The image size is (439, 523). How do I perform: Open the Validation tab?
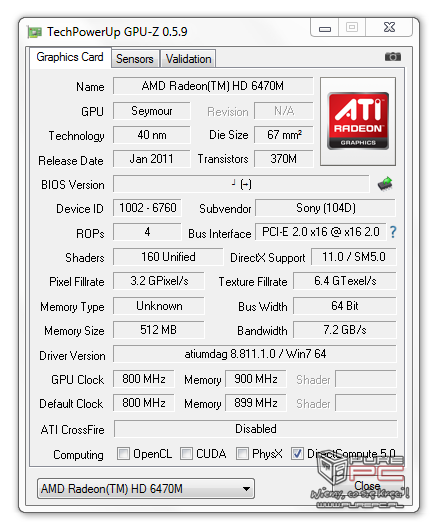[188, 59]
